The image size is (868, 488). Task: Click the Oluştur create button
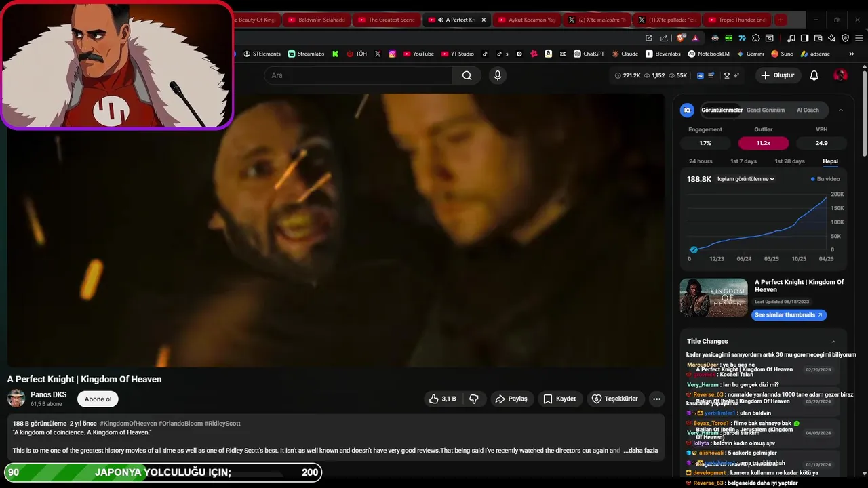point(777,75)
